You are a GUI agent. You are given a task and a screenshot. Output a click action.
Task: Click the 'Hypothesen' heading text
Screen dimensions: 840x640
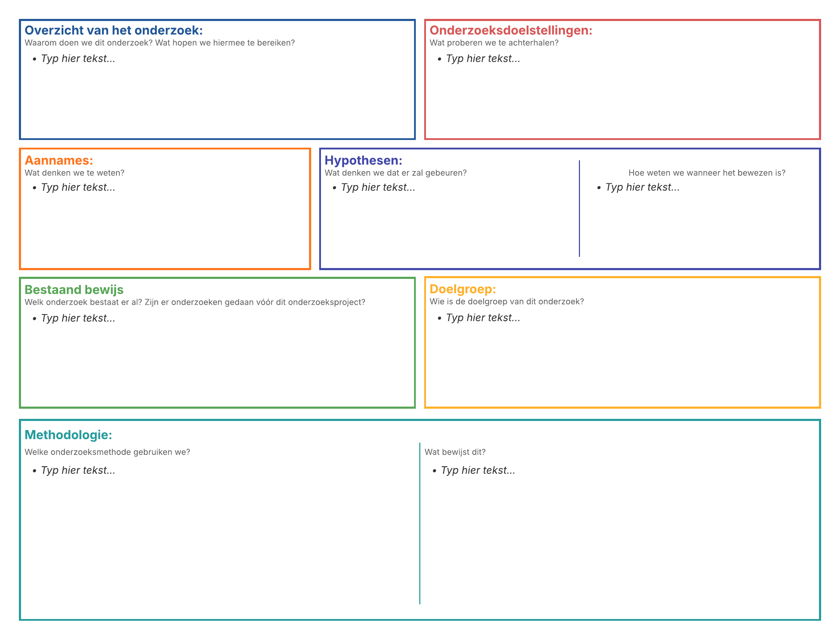point(363,160)
